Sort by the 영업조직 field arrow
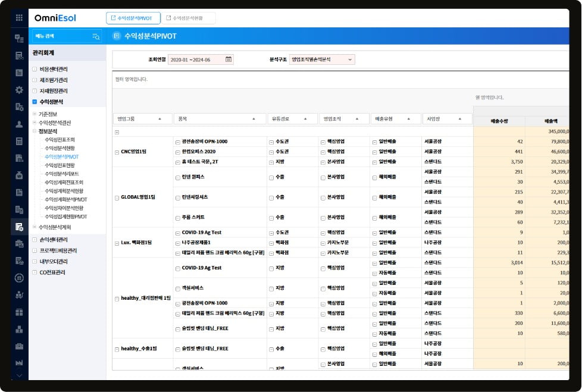Image resolution: width=582 pixels, height=392 pixels. [x=356, y=119]
